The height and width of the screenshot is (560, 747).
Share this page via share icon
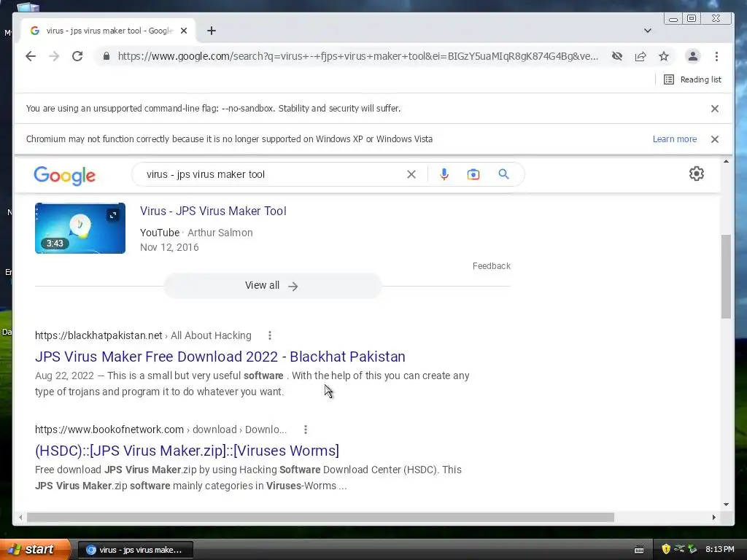pos(640,56)
